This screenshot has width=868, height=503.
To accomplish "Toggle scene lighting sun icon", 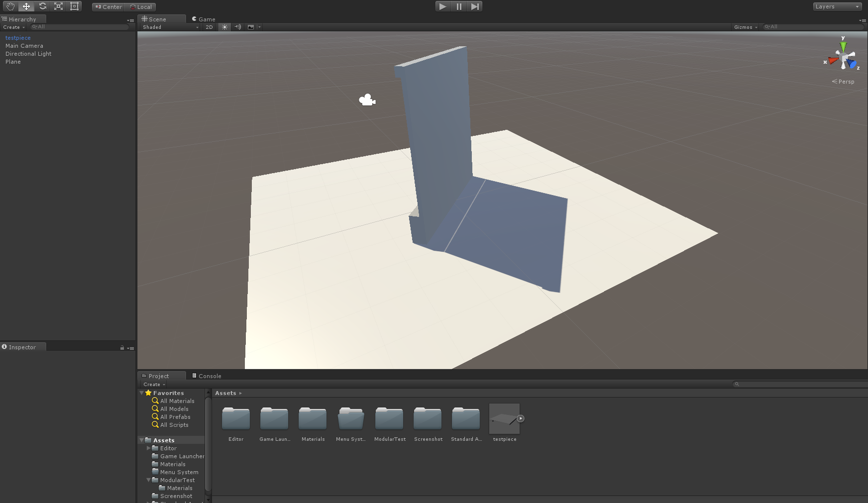I will 225,27.
